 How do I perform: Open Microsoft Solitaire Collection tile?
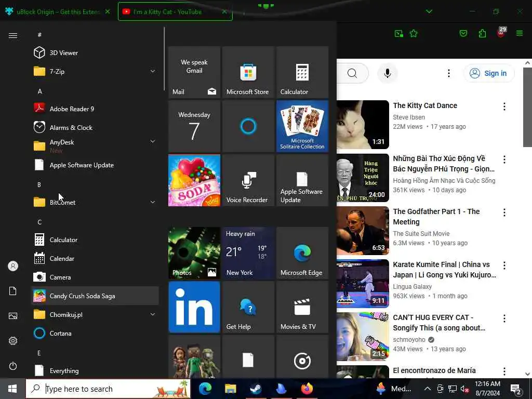point(302,126)
